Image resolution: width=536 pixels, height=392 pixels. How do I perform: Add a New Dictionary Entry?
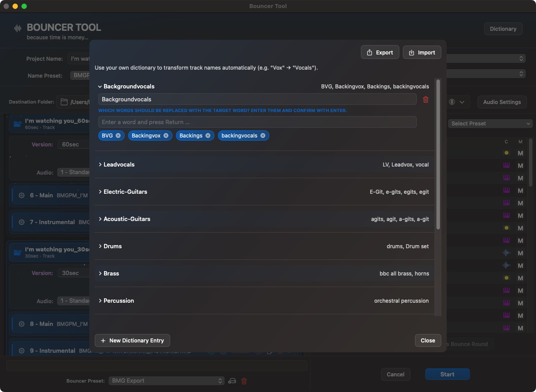pos(132,341)
